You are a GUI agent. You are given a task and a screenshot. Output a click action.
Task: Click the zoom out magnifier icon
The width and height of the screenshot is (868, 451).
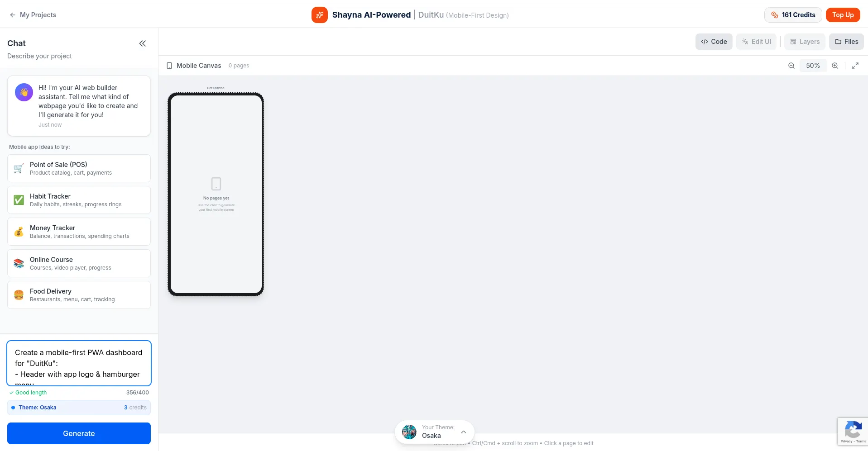[791, 66]
